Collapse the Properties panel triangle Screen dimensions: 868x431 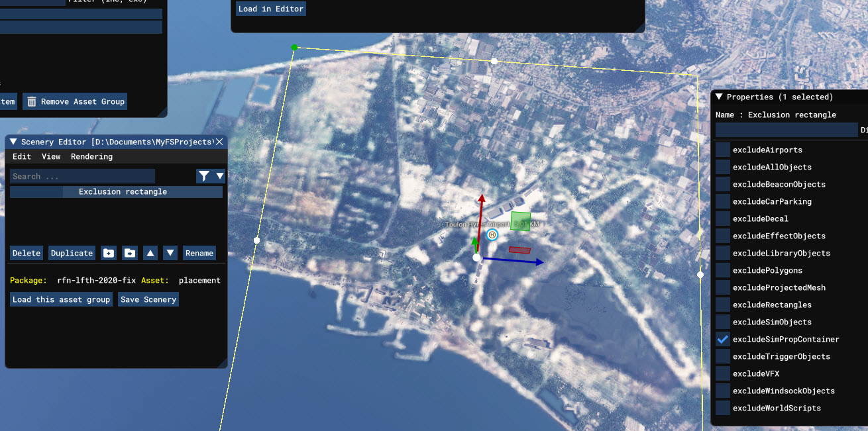tap(718, 97)
